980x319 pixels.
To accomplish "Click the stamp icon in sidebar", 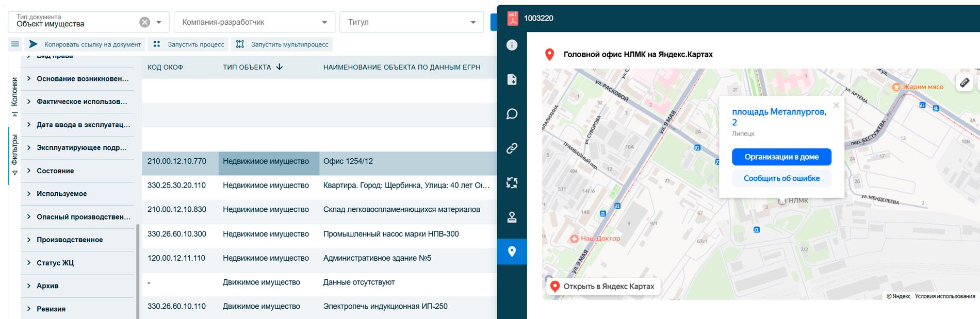I will pos(512,217).
